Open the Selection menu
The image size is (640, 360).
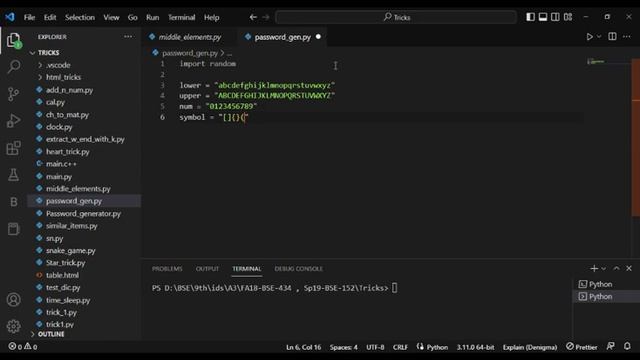[80, 17]
